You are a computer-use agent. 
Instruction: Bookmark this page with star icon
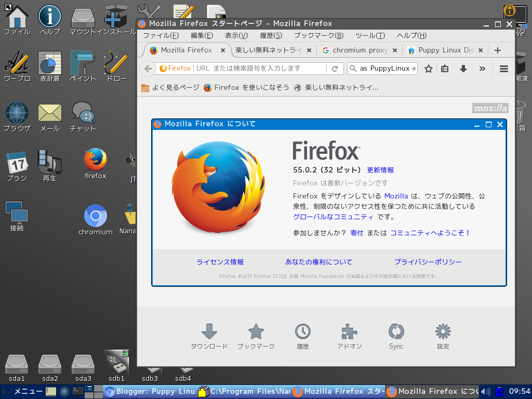click(429, 69)
